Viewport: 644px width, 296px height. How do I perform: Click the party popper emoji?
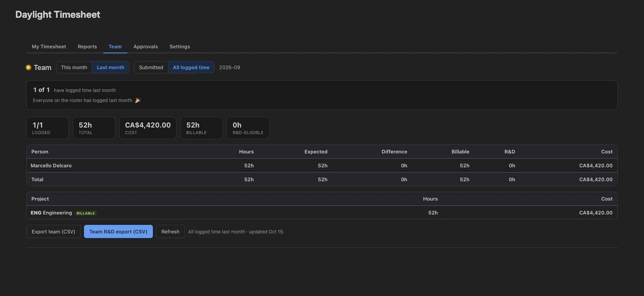[138, 100]
